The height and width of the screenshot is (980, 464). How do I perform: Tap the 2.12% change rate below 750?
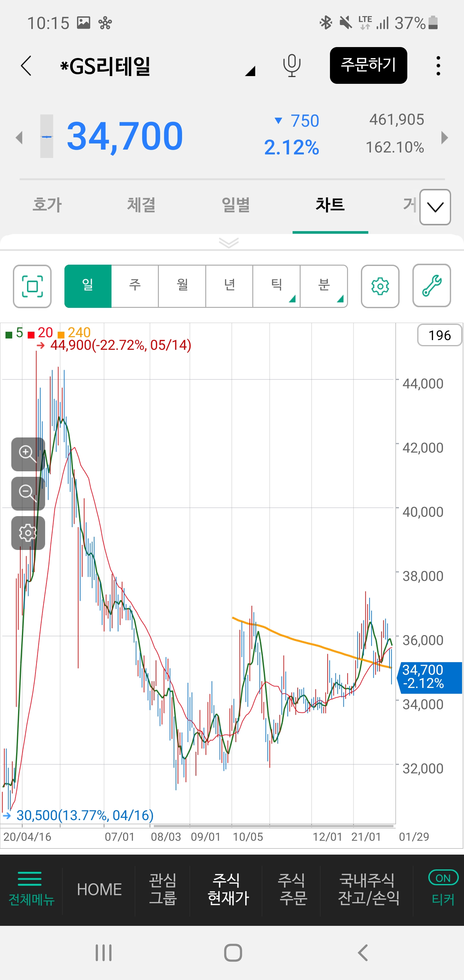[291, 147]
